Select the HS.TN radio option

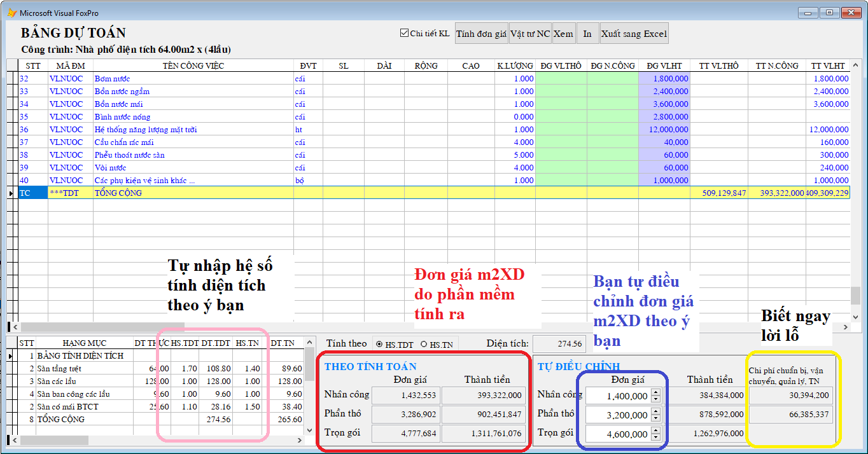click(x=424, y=344)
